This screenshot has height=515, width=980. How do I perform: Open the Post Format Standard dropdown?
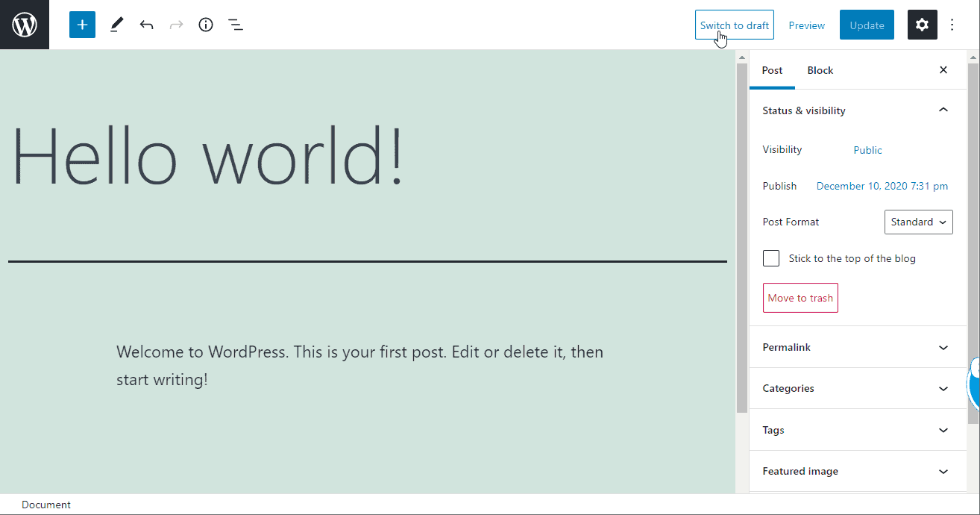click(x=918, y=222)
